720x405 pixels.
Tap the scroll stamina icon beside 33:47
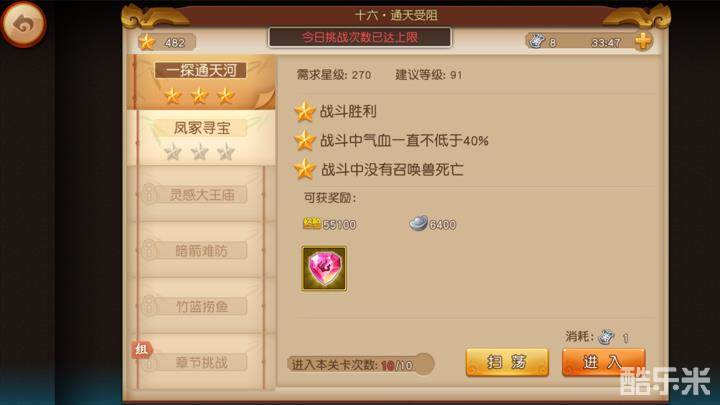[535, 42]
